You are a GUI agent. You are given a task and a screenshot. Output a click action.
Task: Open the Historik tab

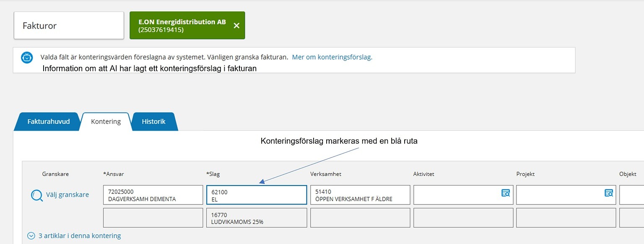pyautogui.click(x=154, y=121)
